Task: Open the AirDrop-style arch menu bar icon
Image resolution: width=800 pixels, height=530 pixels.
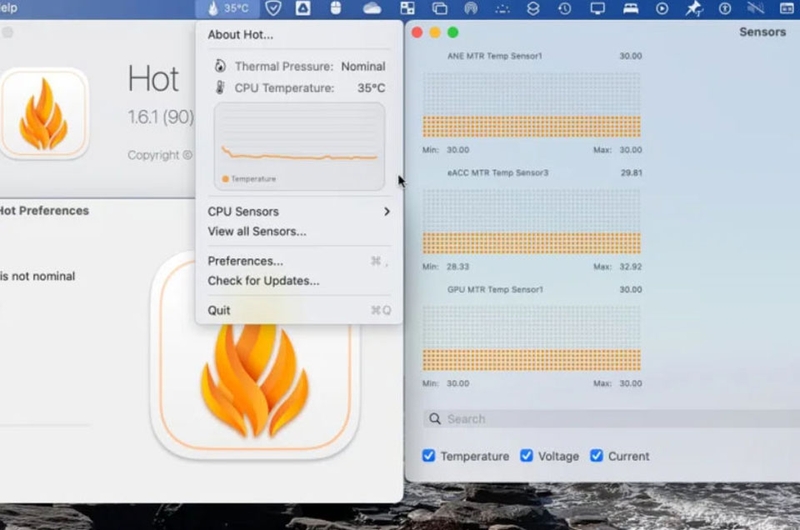Action: (471, 8)
